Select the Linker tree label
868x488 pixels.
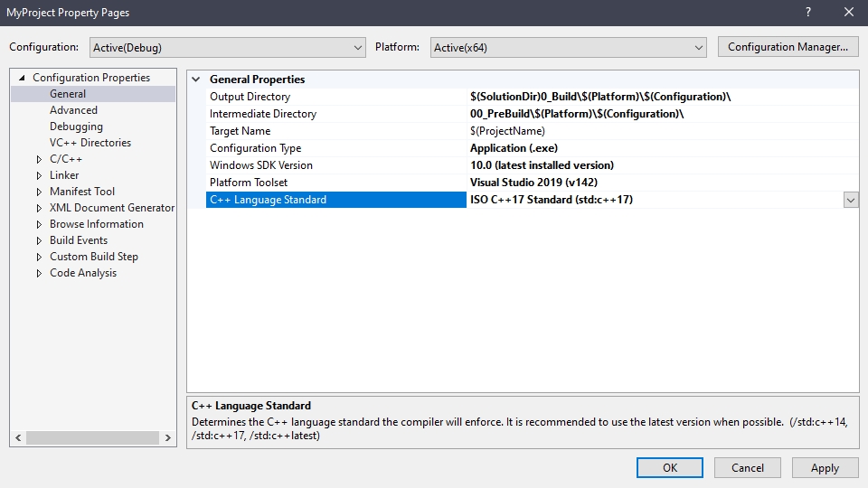click(64, 174)
